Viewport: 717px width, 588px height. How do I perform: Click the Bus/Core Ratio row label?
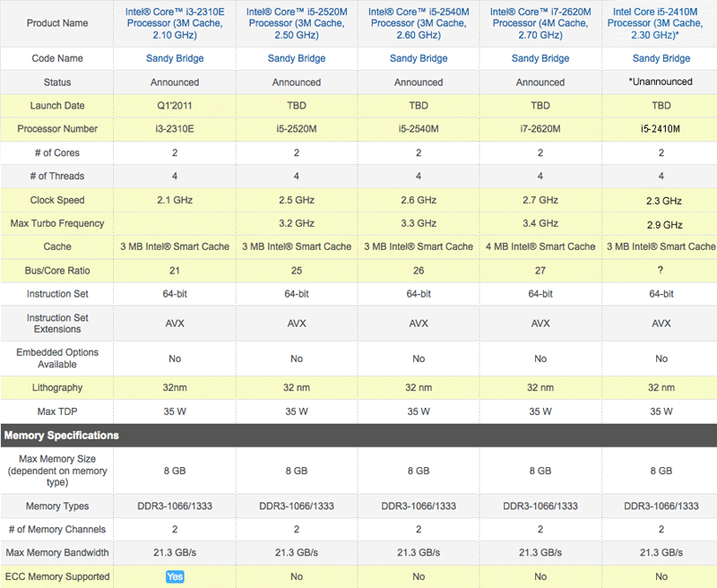[x=57, y=271]
